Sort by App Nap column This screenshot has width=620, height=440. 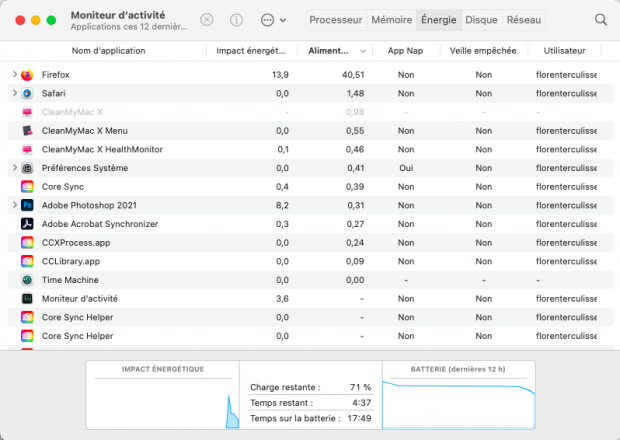click(x=405, y=51)
